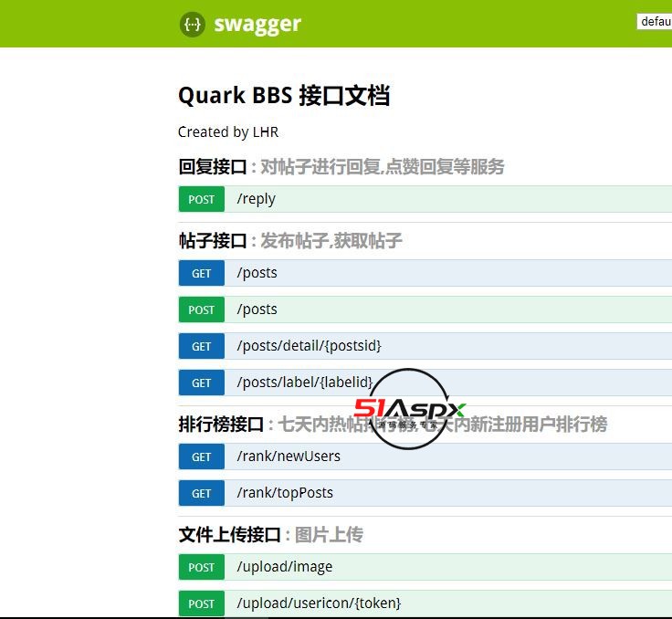672x619 pixels.
Task: Expand the 回复接口 section header
Action: [x=213, y=167]
